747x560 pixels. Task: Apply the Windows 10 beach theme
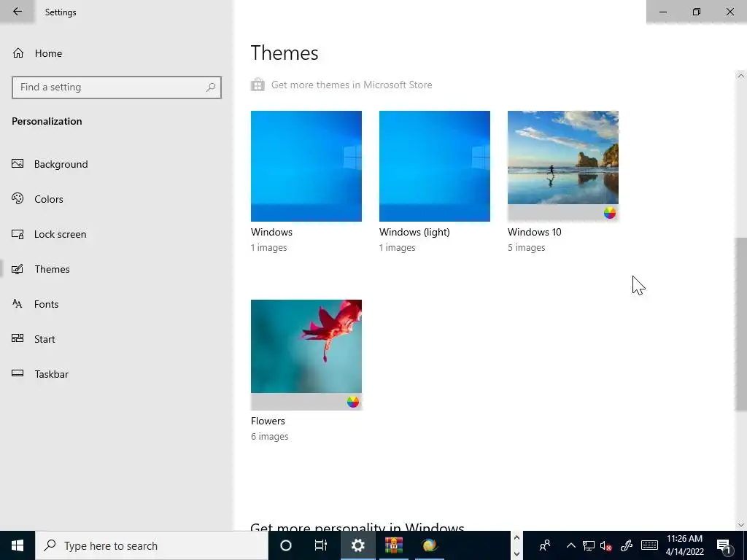[563, 166]
